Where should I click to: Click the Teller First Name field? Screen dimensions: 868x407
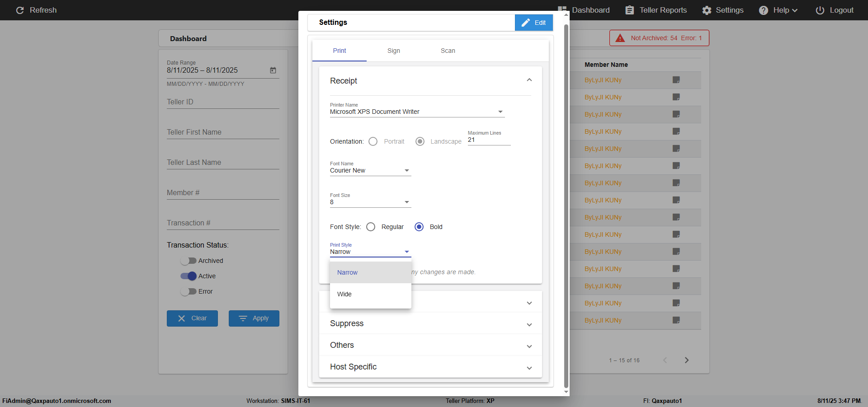(x=223, y=132)
